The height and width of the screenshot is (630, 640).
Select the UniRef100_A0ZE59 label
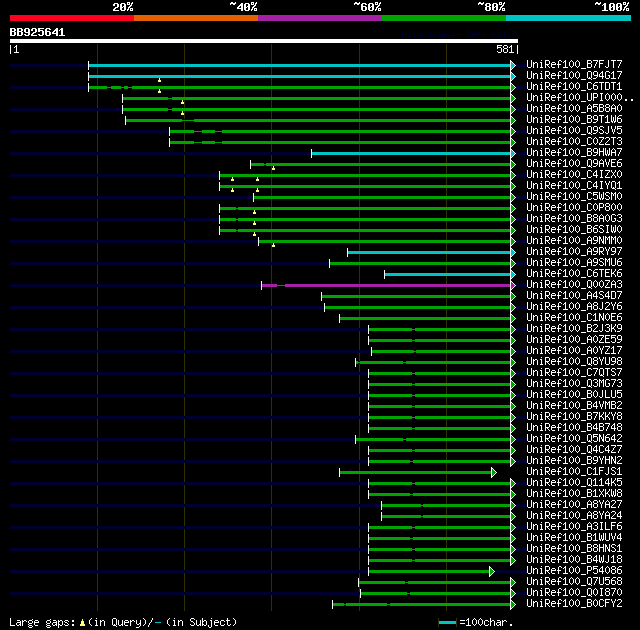click(x=574, y=340)
